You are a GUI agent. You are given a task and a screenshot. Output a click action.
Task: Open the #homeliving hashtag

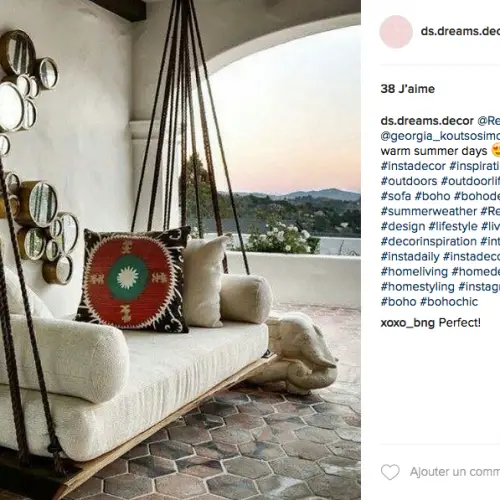click(x=414, y=272)
